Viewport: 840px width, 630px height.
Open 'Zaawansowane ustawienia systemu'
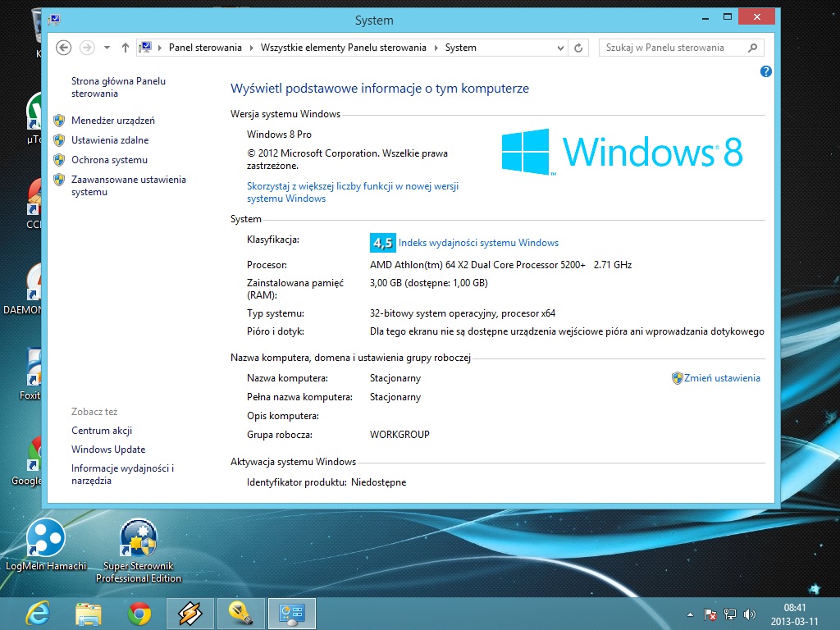(129, 186)
